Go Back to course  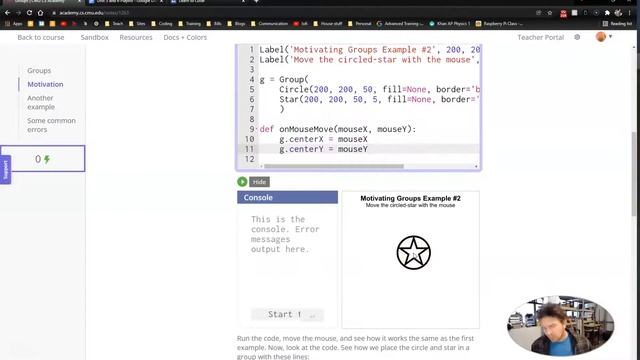(x=41, y=37)
